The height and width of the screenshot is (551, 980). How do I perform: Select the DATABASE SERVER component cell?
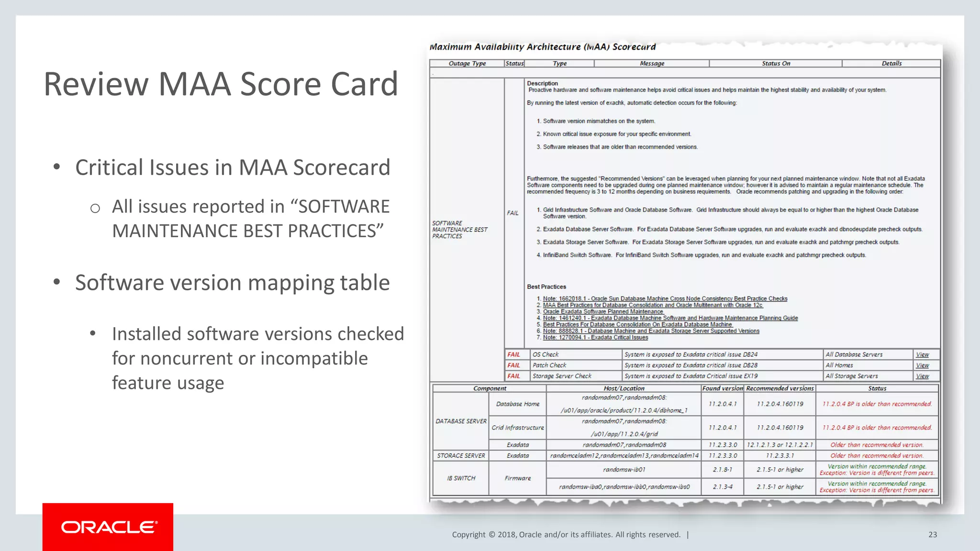tap(461, 421)
